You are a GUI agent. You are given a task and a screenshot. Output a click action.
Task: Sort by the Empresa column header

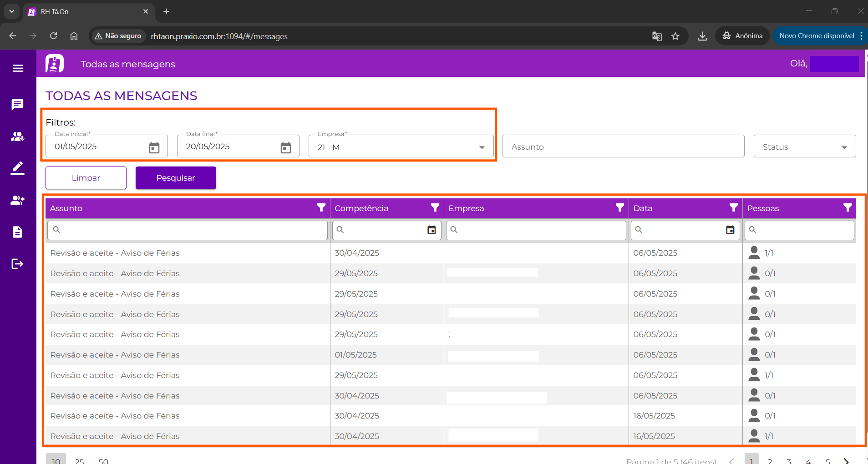(466, 208)
